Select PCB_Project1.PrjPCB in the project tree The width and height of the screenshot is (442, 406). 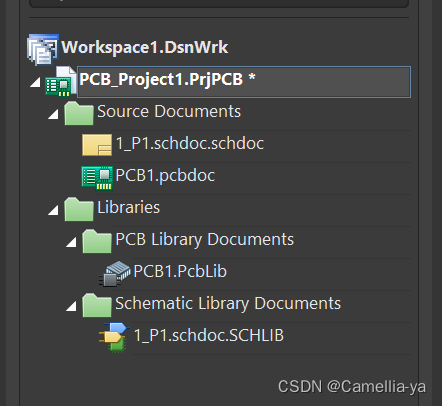tap(244, 82)
